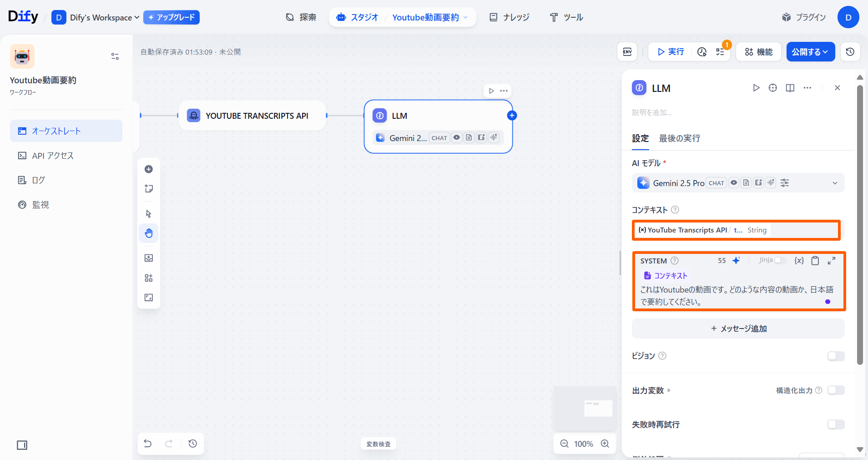Open the Gemini 2.5 Pro model dropdown
This screenshot has height=460, width=868.
tap(834, 183)
